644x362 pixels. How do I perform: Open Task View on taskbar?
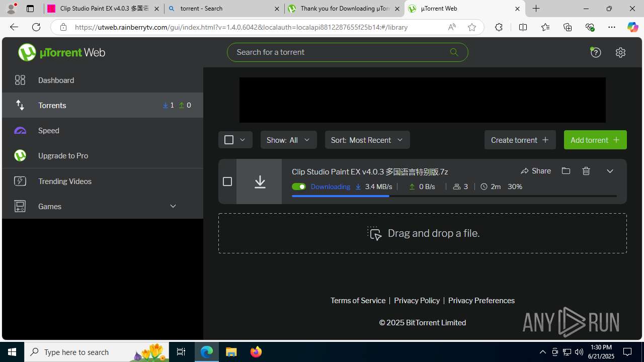pyautogui.click(x=181, y=352)
